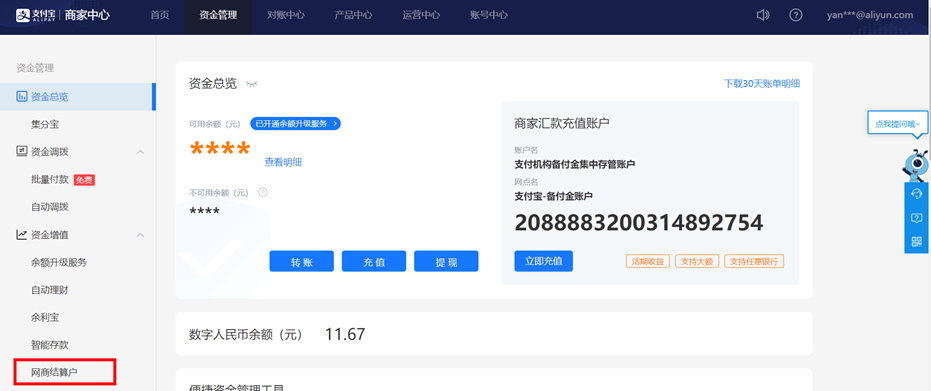Click the 支付机构备付金集中存管账户 account name
The width and height of the screenshot is (931, 391).
[x=575, y=164]
